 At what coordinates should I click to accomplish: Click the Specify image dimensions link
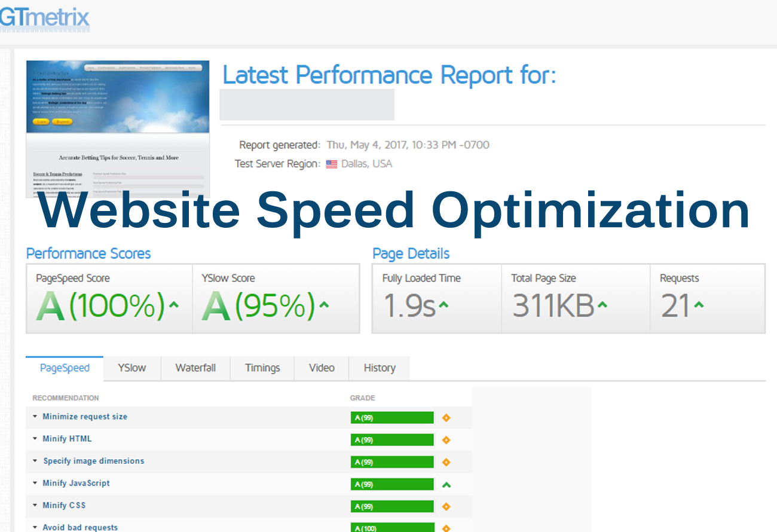(94, 461)
